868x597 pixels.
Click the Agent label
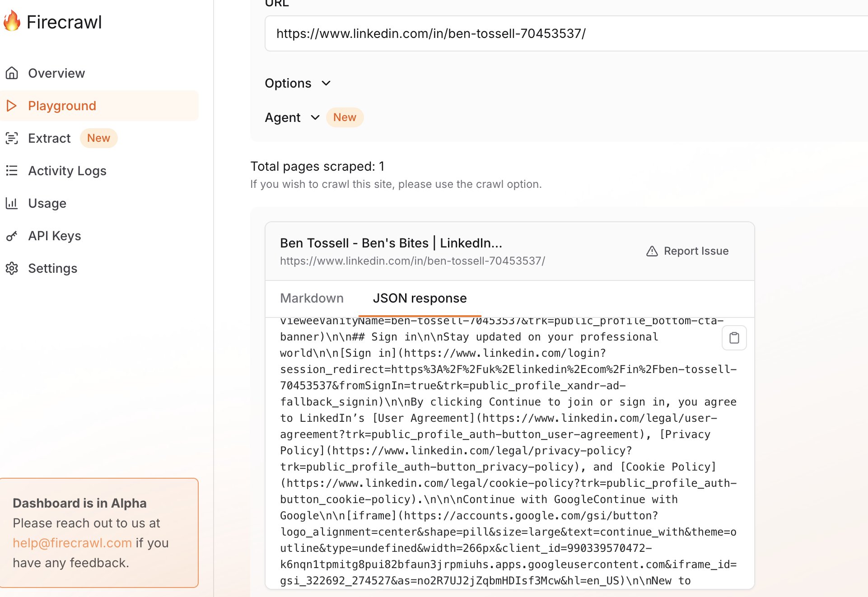coord(283,117)
